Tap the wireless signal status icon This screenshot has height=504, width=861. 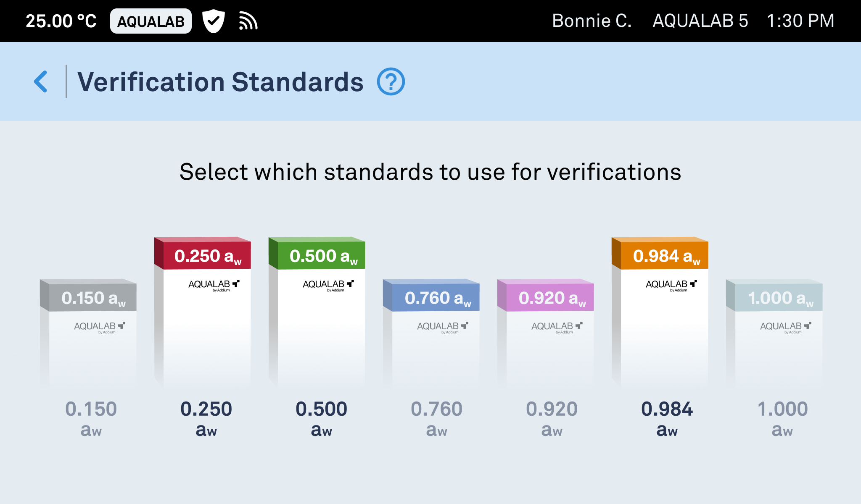pyautogui.click(x=248, y=21)
